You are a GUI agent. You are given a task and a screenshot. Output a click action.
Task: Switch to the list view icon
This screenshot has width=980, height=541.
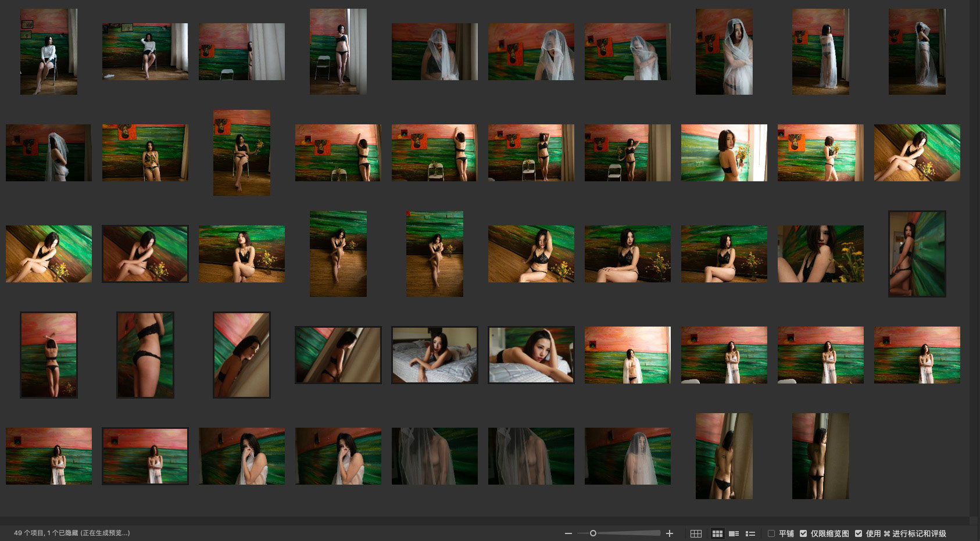coord(750,533)
